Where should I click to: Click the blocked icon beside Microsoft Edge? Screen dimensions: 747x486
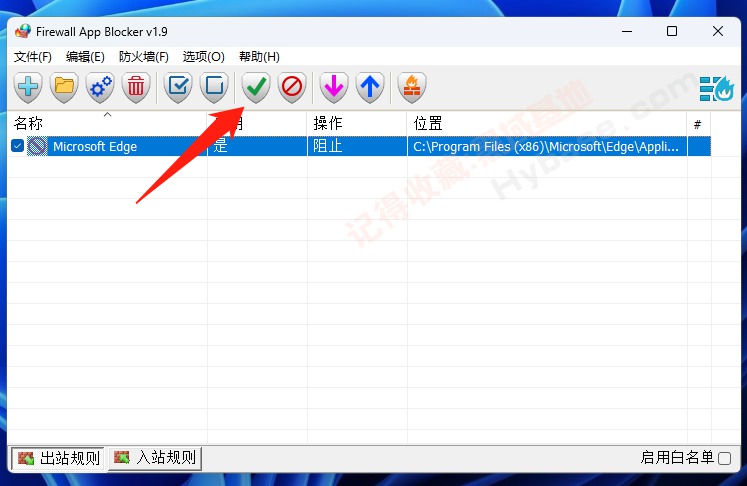[x=37, y=146]
